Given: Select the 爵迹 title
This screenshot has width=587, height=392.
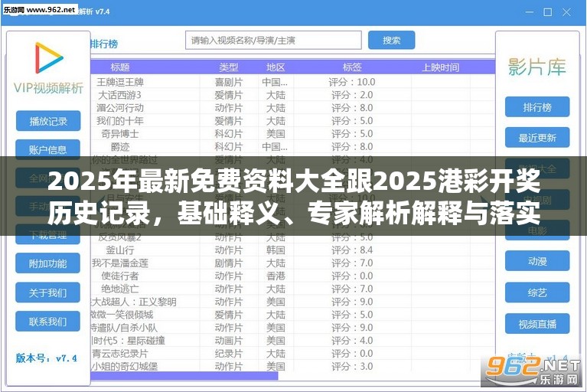Looking at the screenshot, I should point(120,147).
